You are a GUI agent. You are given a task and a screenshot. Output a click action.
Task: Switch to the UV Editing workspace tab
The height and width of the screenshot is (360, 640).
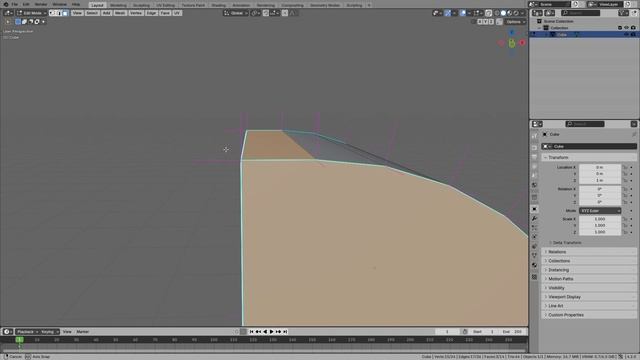pyautogui.click(x=165, y=5)
